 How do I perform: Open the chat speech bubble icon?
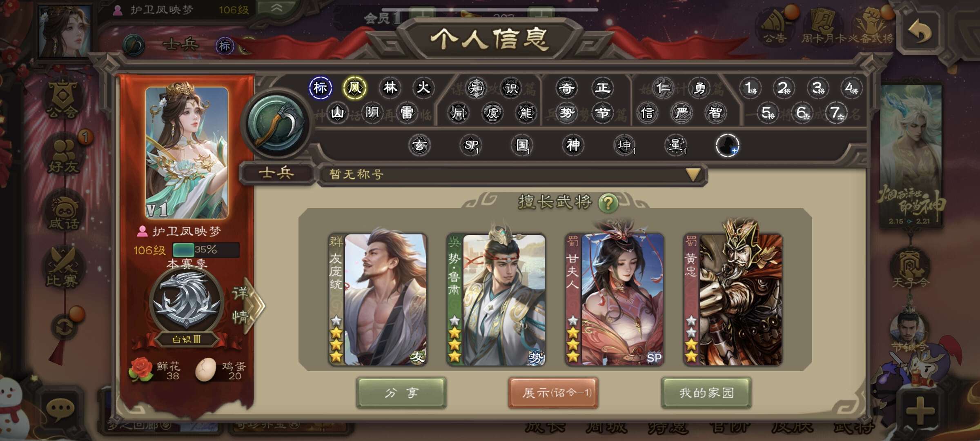pos(60,409)
